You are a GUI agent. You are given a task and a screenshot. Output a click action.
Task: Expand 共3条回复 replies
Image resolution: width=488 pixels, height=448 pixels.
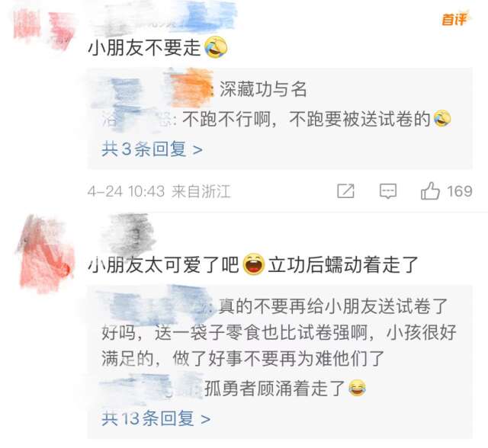tap(152, 149)
